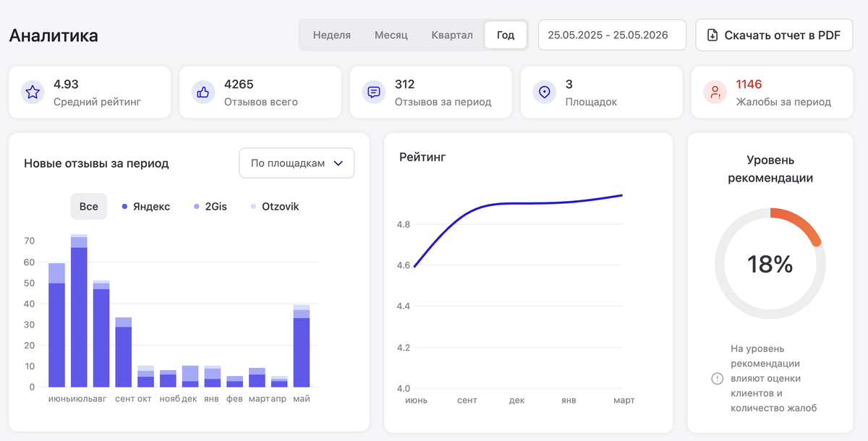Click the Уровень рекомендации heading
This screenshot has width=868, height=441.
point(770,169)
